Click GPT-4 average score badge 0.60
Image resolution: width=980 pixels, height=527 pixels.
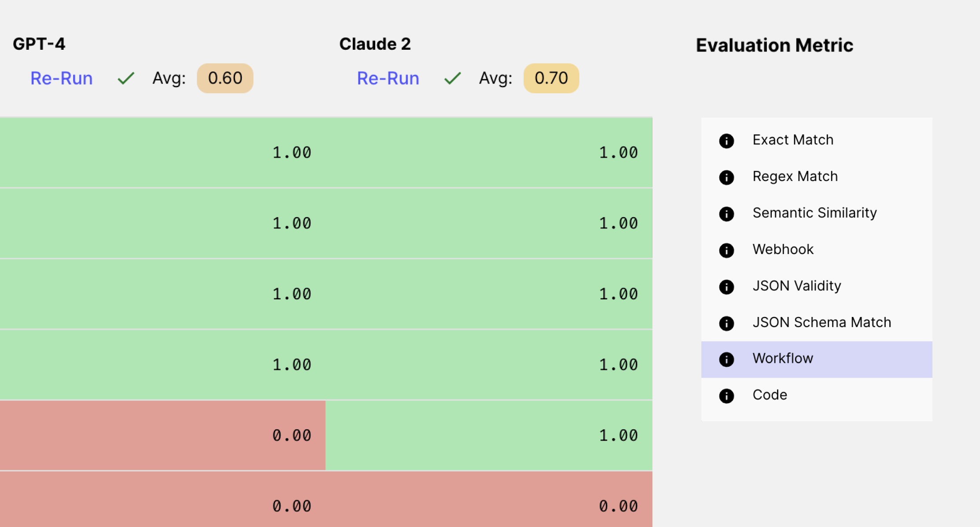tap(225, 78)
